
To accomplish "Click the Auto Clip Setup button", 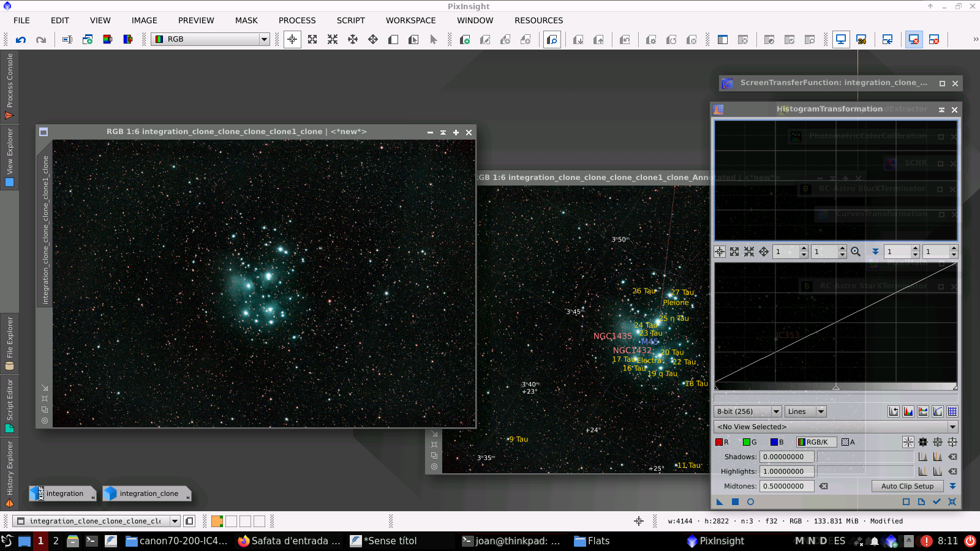I will pyautogui.click(x=907, y=485).
